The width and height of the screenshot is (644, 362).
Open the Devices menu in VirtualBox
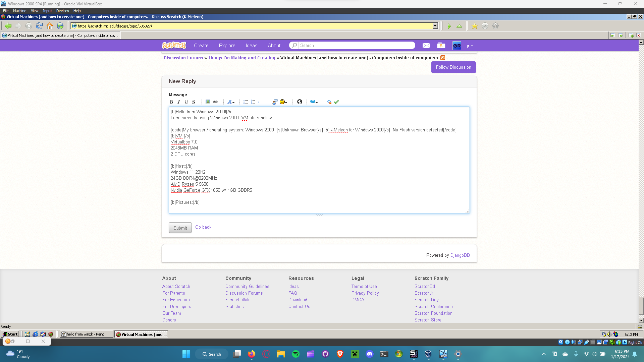(x=62, y=11)
